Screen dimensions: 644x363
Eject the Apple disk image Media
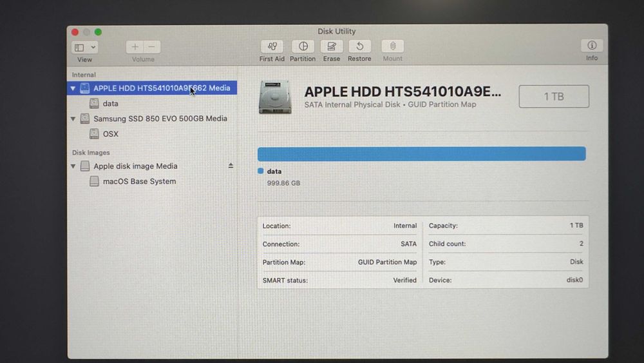[x=231, y=166]
